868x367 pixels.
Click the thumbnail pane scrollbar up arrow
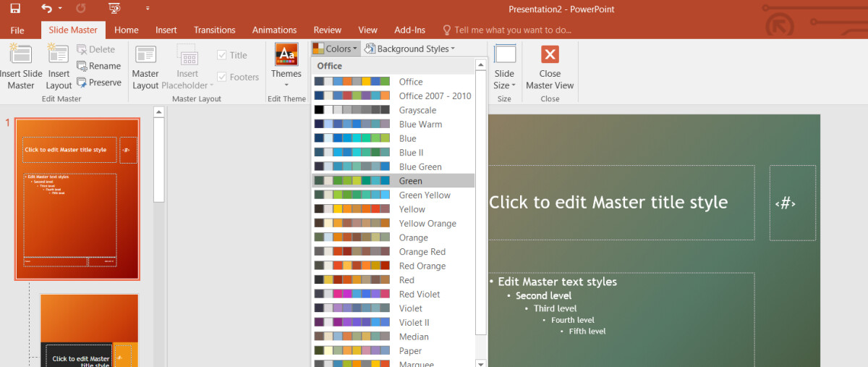point(159,112)
